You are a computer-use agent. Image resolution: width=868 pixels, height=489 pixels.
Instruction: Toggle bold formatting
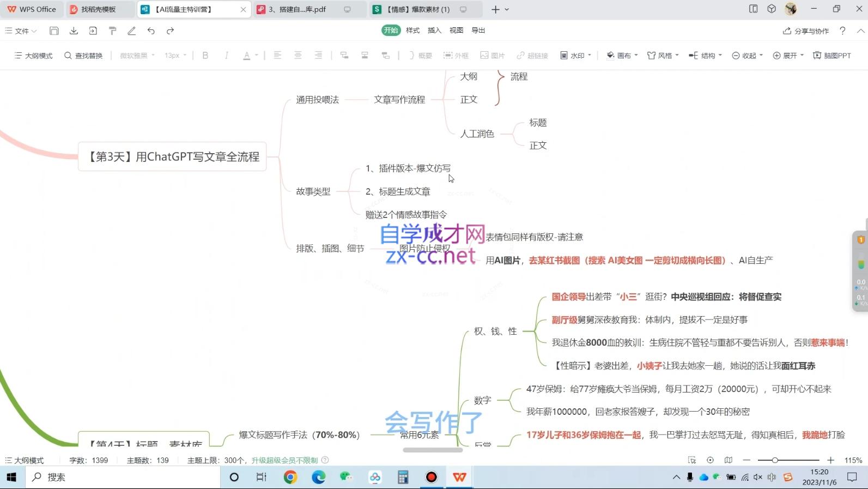pyautogui.click(x=205, y=55)
